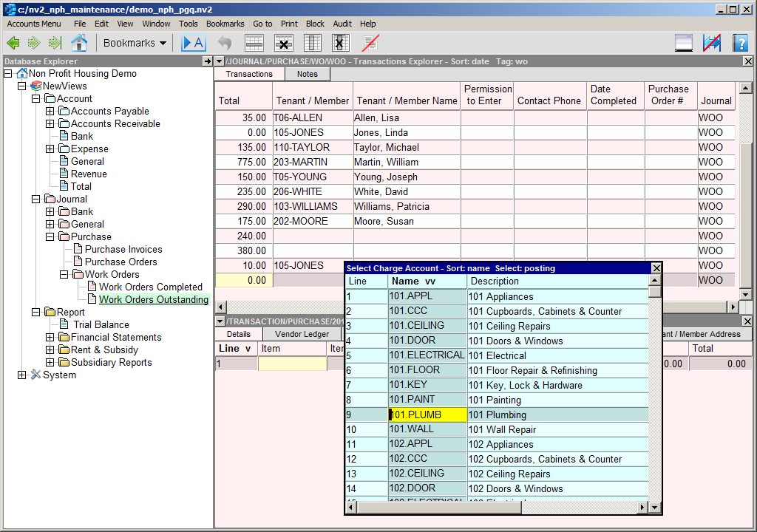757x532 pixels.
Task: Open the Audit menu
Action: coord(342,24)
